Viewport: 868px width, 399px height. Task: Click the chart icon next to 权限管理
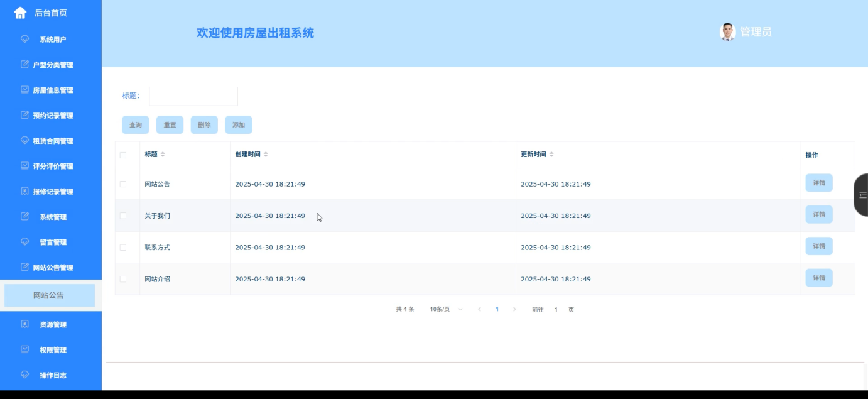25,349
